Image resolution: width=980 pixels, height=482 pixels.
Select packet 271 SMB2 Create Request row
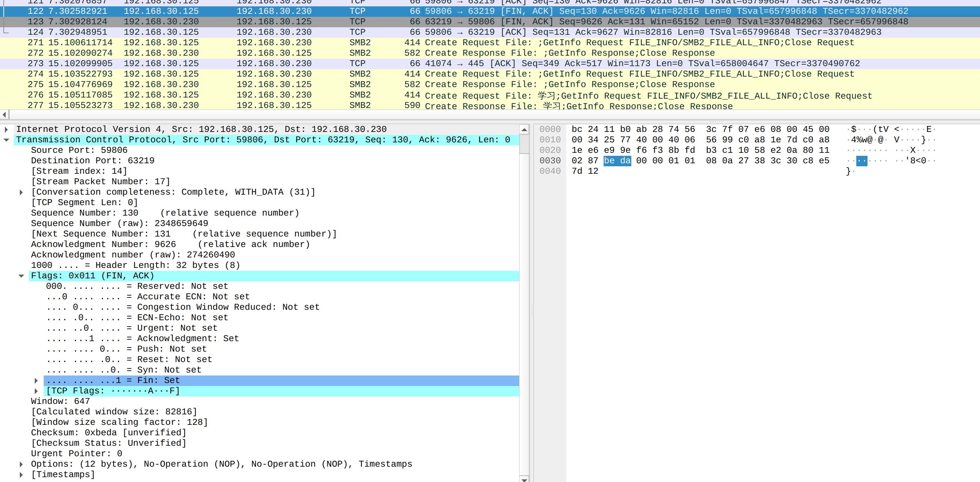click(266, 43)
